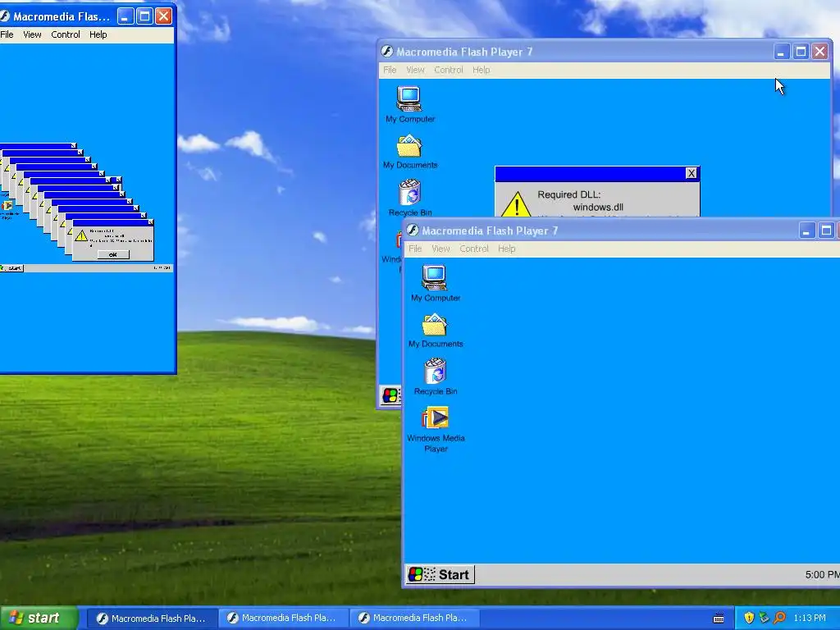
Task: Launch Windows Media Player icon in front window
Action: coord(435,418)
